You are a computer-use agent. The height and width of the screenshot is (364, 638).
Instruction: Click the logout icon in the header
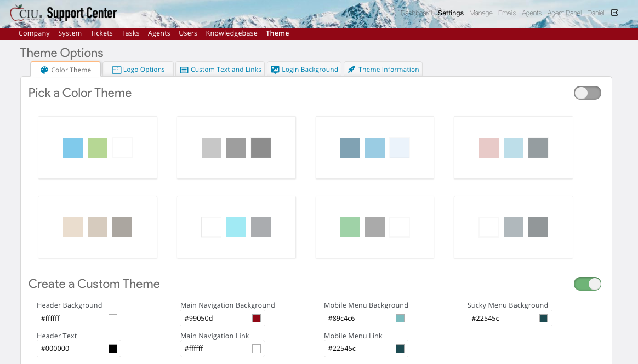pos(614,13)
